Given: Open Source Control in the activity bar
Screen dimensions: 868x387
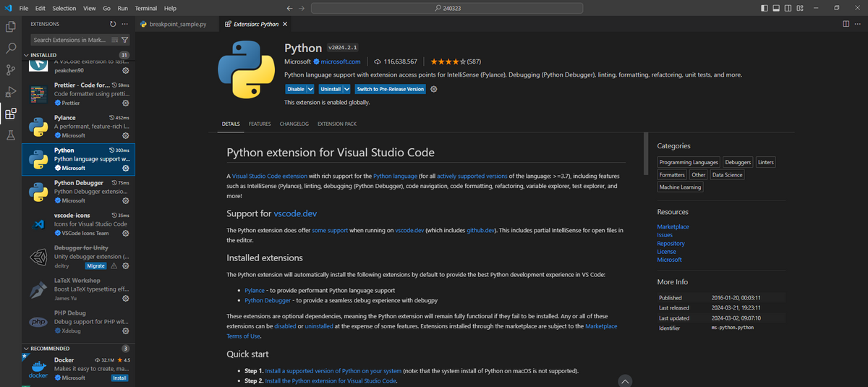Looking at the screenshot, I should 11,69.
